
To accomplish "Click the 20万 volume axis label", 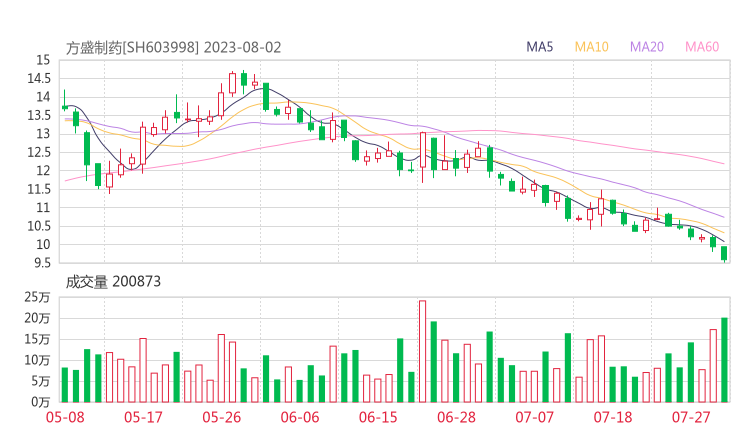I will [37, 318].
